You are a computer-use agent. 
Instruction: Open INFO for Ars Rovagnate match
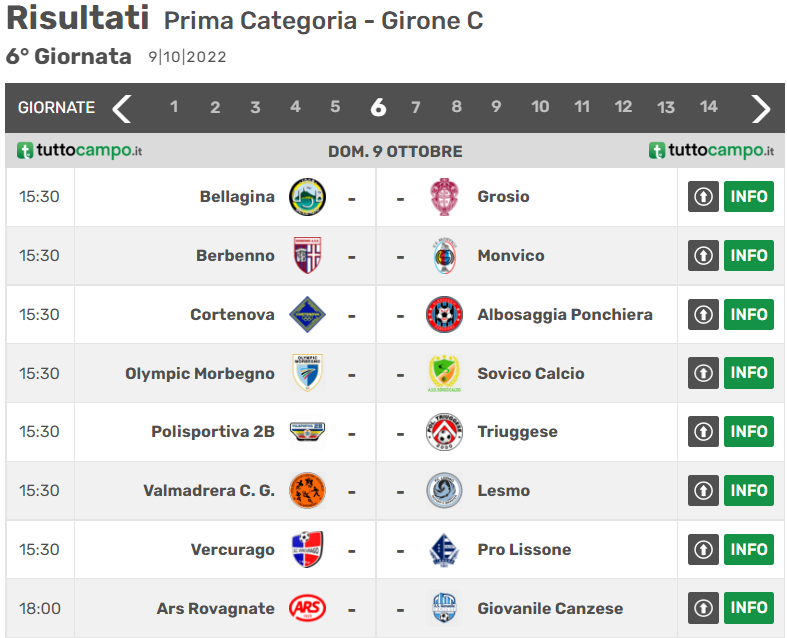coord(748,608)
